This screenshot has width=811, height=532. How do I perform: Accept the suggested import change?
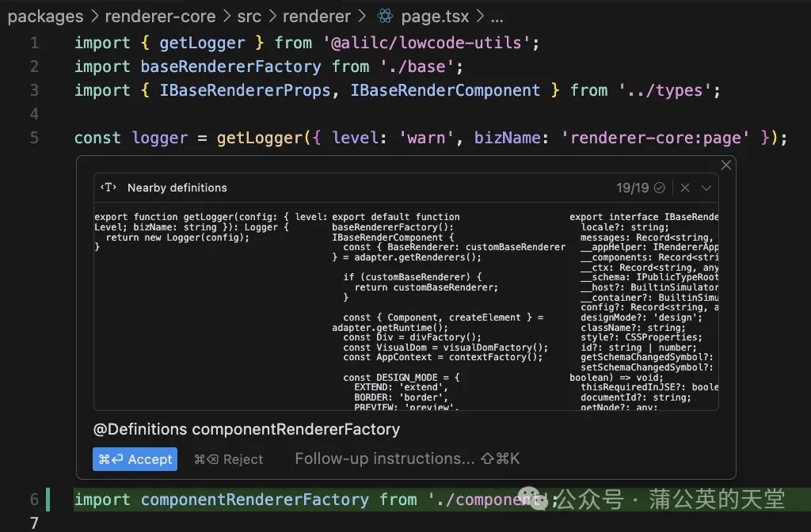[x=135, y=459]
